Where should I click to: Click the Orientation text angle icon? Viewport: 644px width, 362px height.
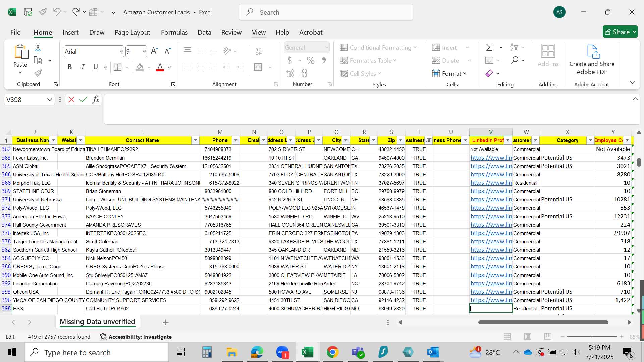click(x=227, y=51)
